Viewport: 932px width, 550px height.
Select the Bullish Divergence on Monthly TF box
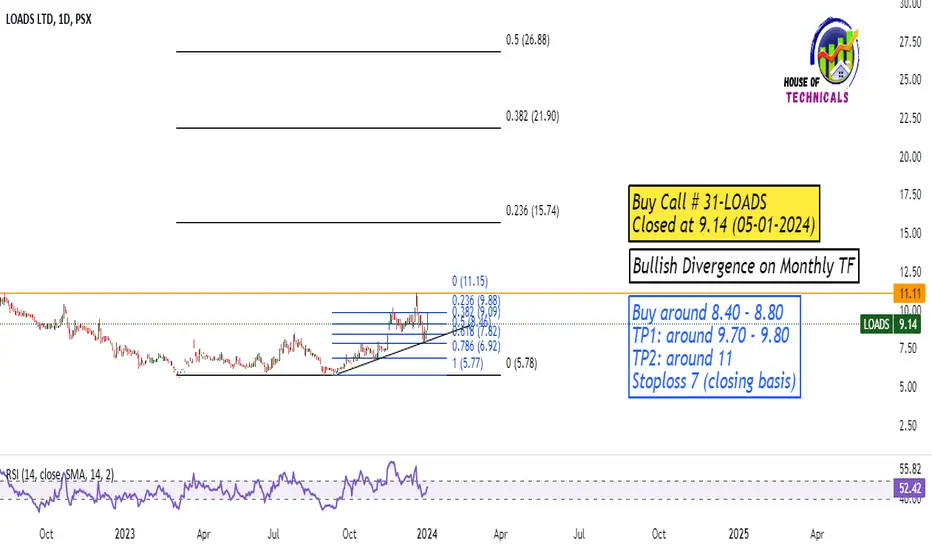click(744, 266)
